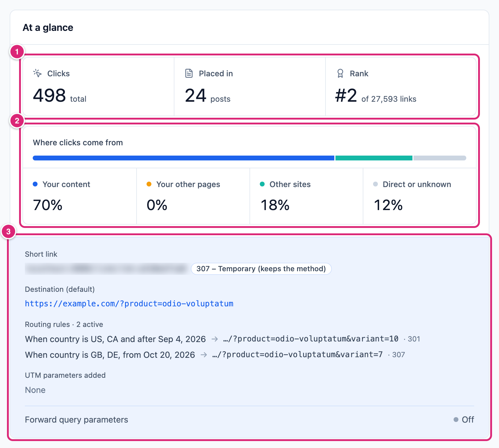Image resolution: width=499 pixels, height=448 pixels.
Task: Click the variant=7 rule destination
Action: click(x=297, y=354)
